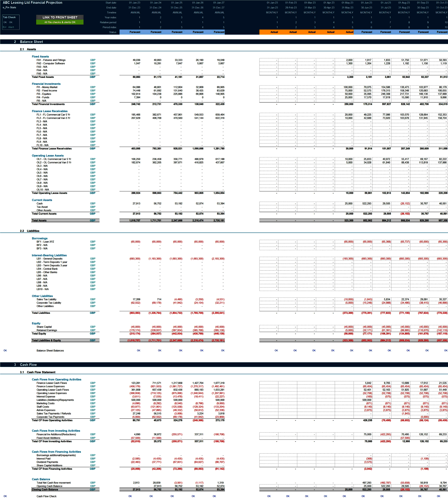This screenshot has height=498, width=448.
Task: Select the 'Staff Costs' row label
Action: [x=43, y=407]
